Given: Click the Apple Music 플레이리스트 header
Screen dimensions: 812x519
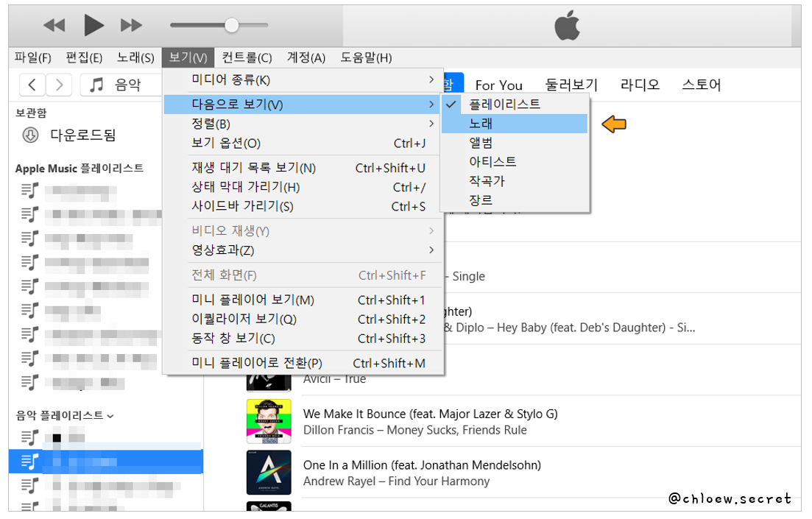Looking at the screenshot, I should coord(80,169).
